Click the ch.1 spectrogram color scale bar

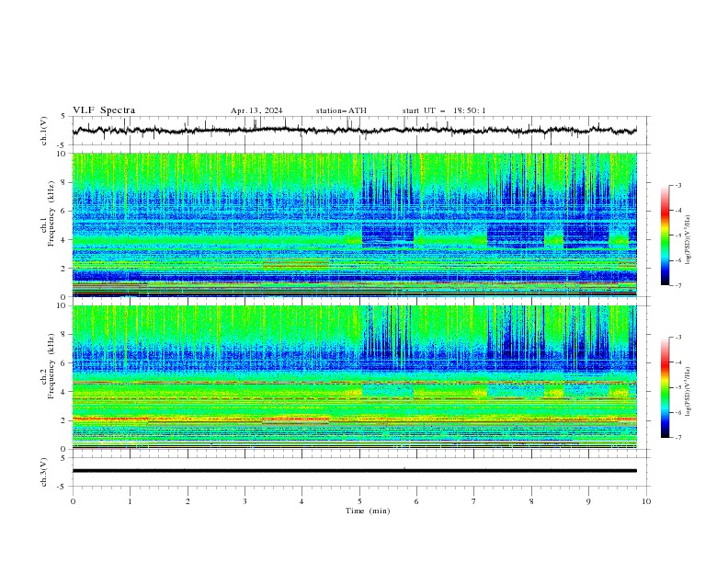[665, 236]
